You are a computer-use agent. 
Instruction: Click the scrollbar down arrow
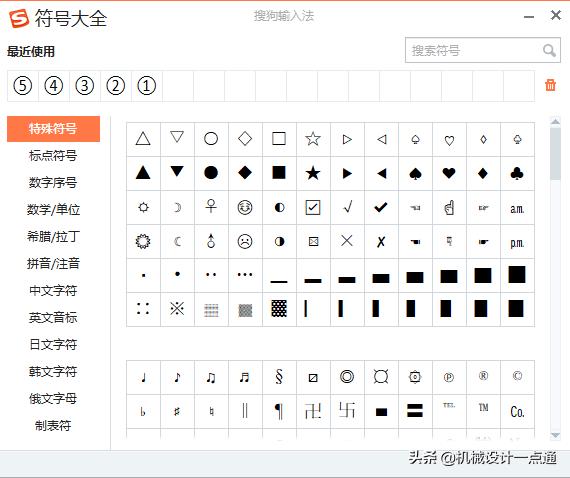(555, 435)
